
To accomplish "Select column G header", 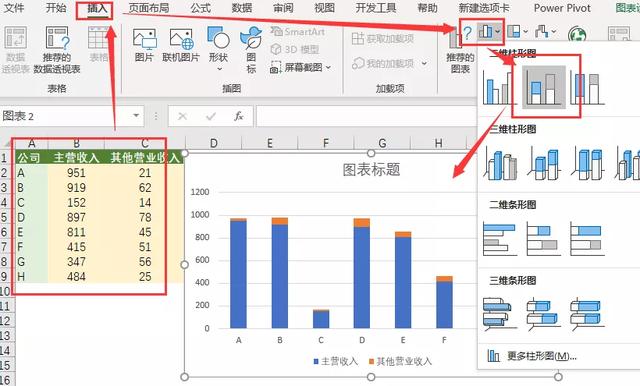I will click(382, 143).
